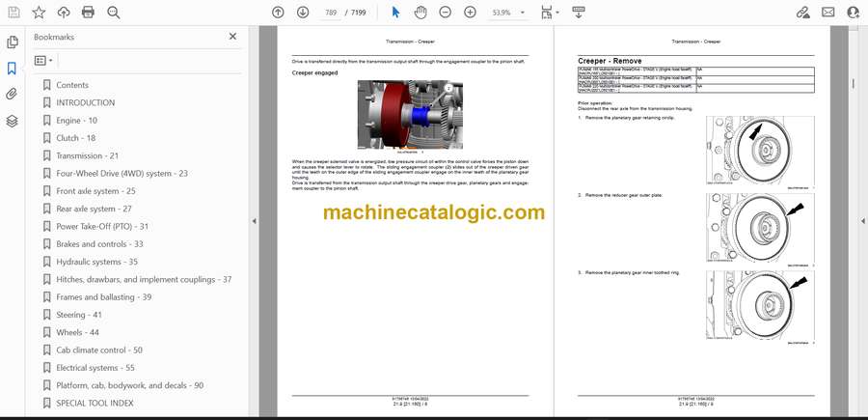Expand the right tools pane

click(x=862, y=221)
